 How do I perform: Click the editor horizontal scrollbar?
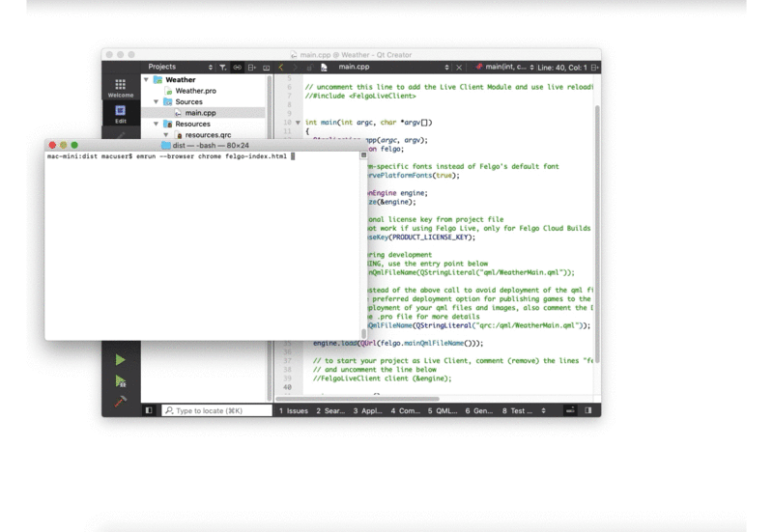coord(357,399)
